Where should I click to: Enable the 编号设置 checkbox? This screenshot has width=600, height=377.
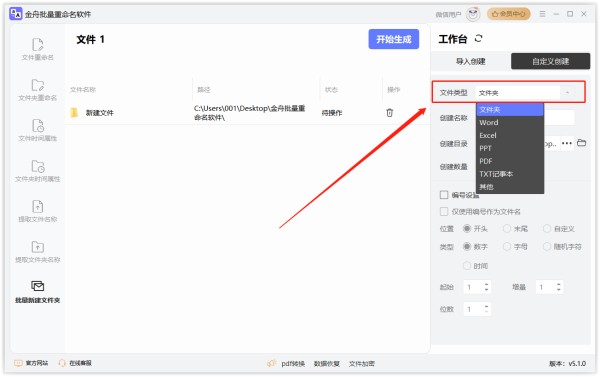(x=444, y=195)
